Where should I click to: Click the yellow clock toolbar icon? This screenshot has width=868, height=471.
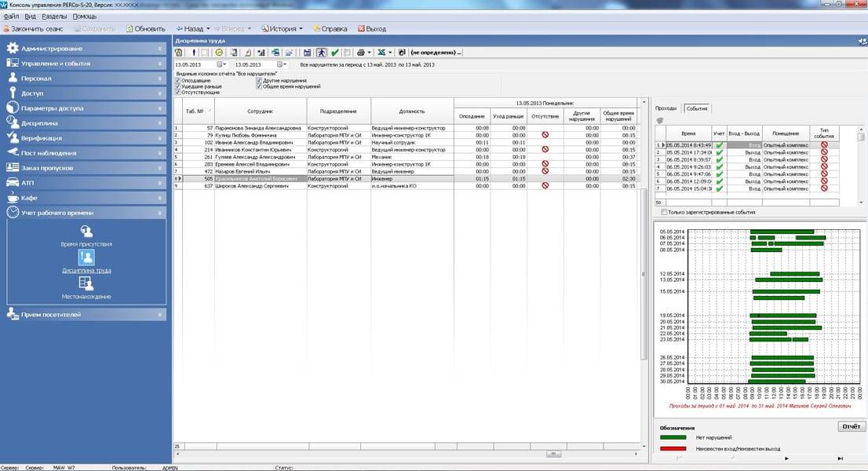point(220,53)
